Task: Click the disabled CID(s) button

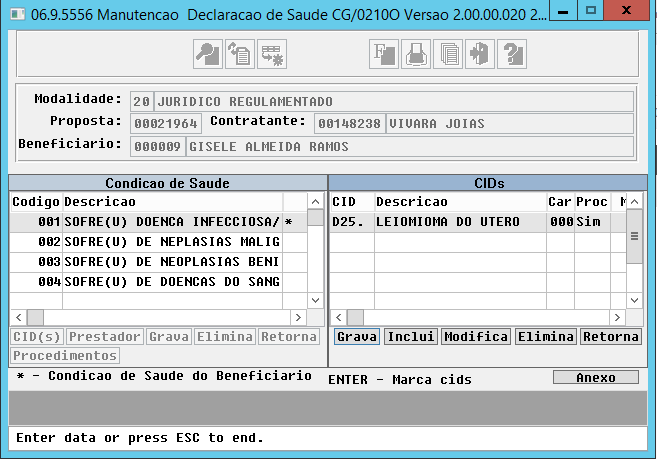Action: [37, 337]
